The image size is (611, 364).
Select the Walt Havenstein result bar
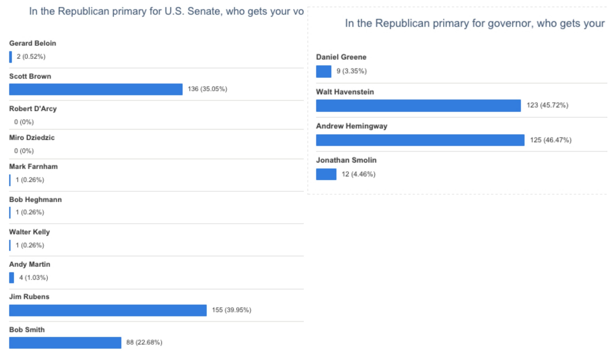click(418, 106)
